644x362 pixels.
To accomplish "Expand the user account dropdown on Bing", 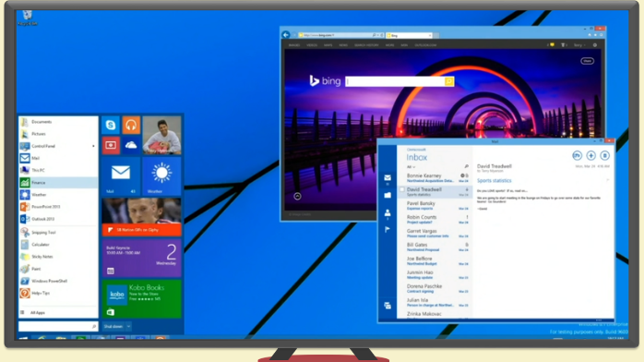I will point(579,45).
